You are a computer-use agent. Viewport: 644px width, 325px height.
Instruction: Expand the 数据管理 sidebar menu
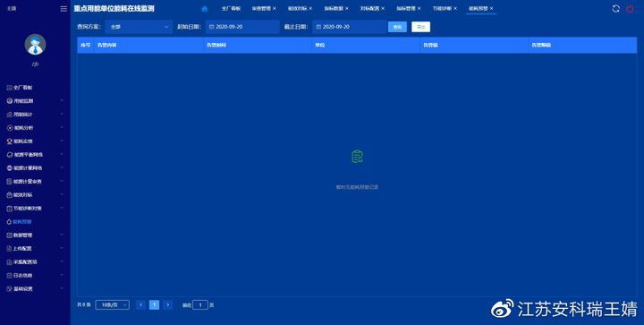pyautogui.click(x=35, y=235)
